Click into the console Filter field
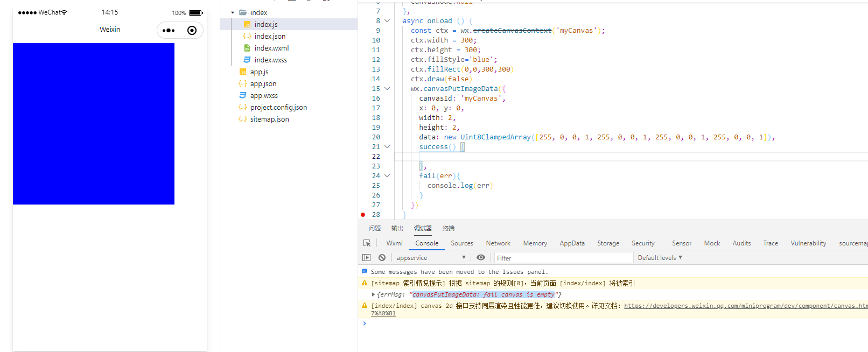 pyautogui.click(x=563, y=258)
